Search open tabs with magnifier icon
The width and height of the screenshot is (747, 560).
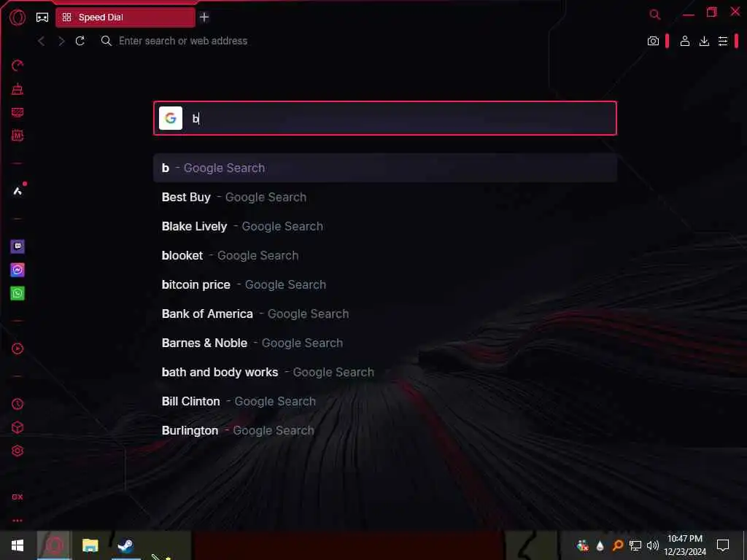pos(655,15)
